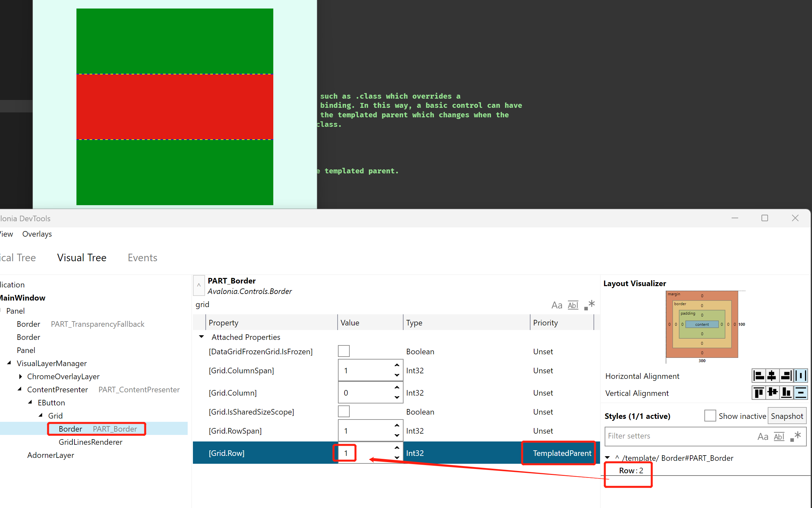The height and width of the screenshot is (508, 812).
Task: Set vertical alignment to top
Action: 759,392
